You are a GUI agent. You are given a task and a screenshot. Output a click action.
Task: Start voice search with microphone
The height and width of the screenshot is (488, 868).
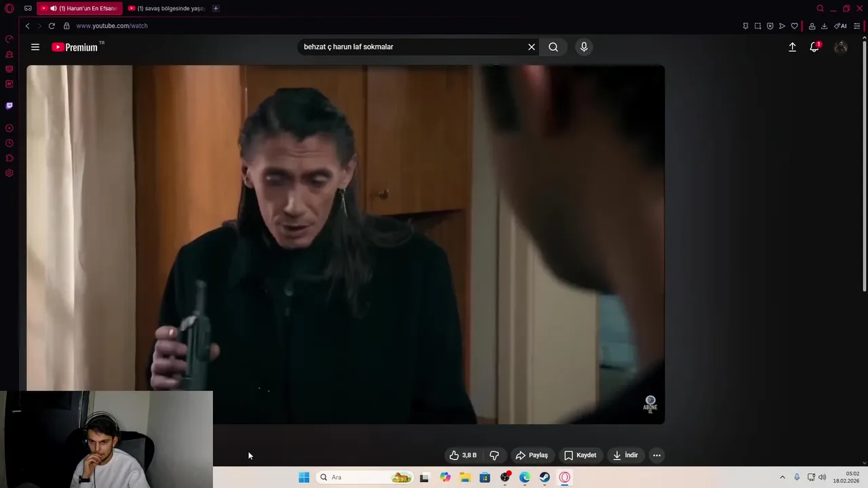click(x=584, y=47)
